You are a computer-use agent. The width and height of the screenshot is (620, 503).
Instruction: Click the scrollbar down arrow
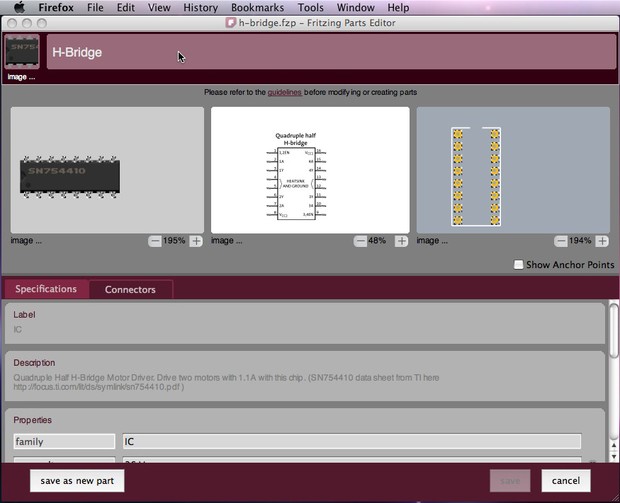coord(614,456)
